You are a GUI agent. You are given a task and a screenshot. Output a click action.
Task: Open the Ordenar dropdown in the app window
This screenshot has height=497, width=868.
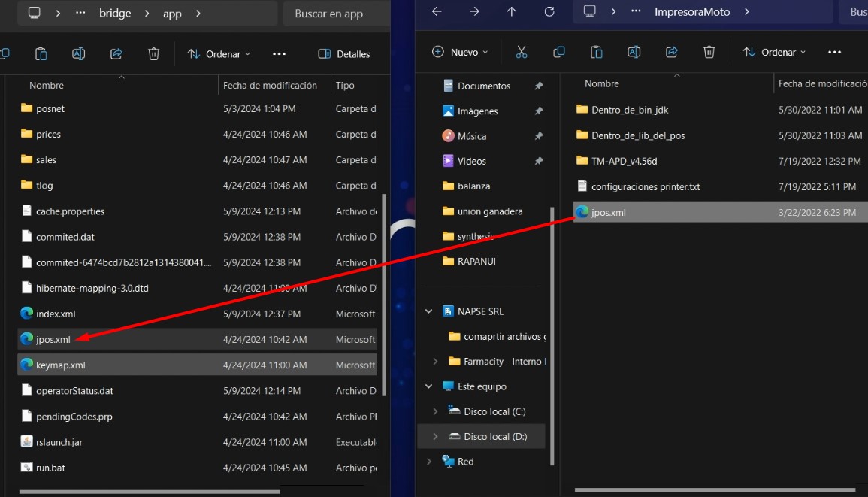click(219, 54)
